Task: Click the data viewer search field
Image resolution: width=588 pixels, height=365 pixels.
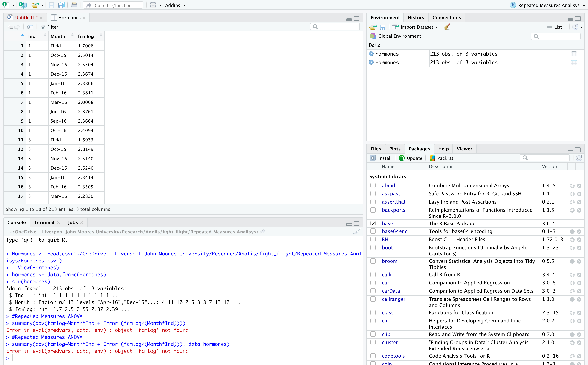Action: click(335, 27)
